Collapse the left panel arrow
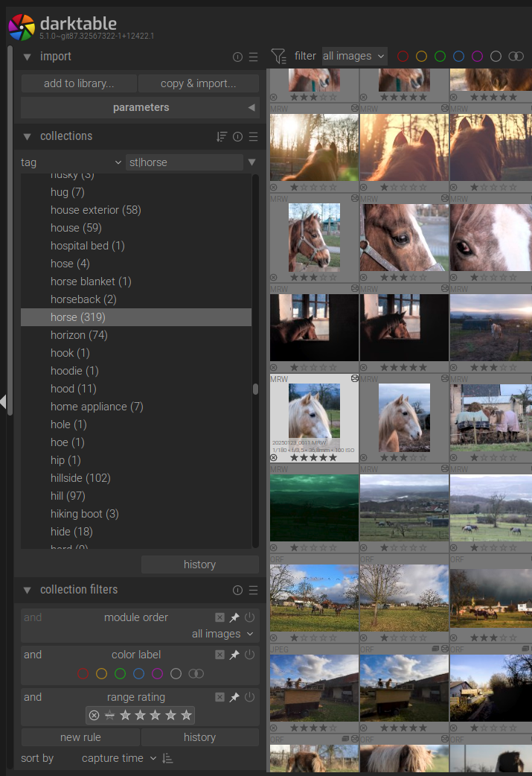Image resolution: width=532 pixels, height=776 pixels. 3,401
